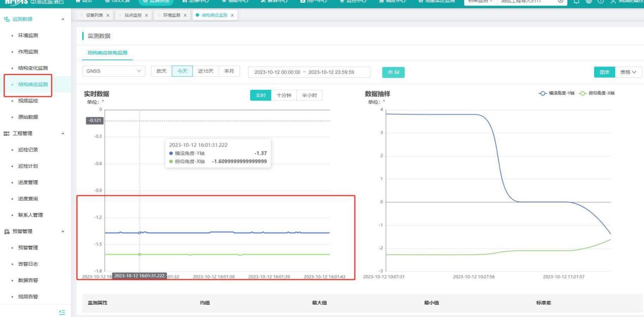
Task: Close the 环境监测 tab using its X
Action: point(185,16)
